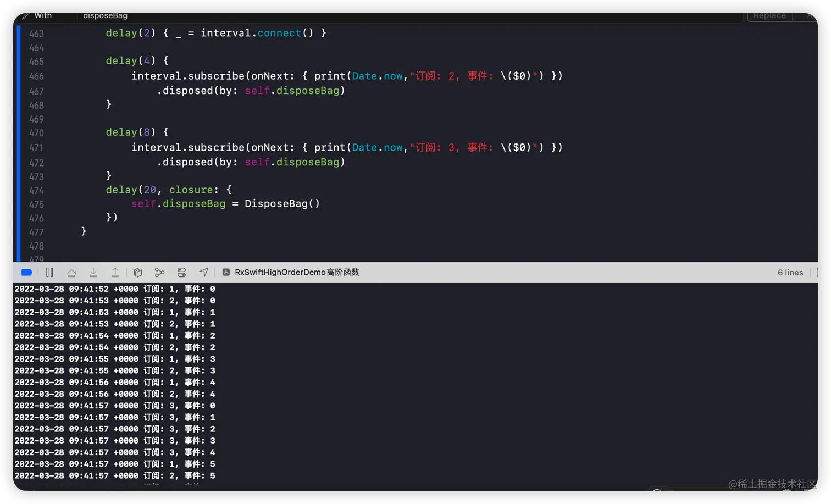
Task: Click console output '09:41:56 订阅: 2, 事件: 4'
Action: [115, 394]
